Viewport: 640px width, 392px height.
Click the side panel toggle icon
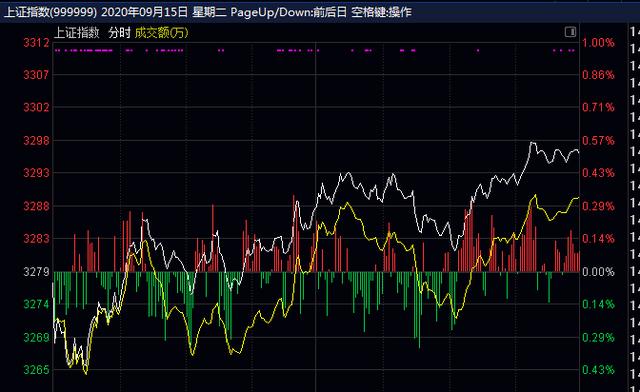[570, 32]
